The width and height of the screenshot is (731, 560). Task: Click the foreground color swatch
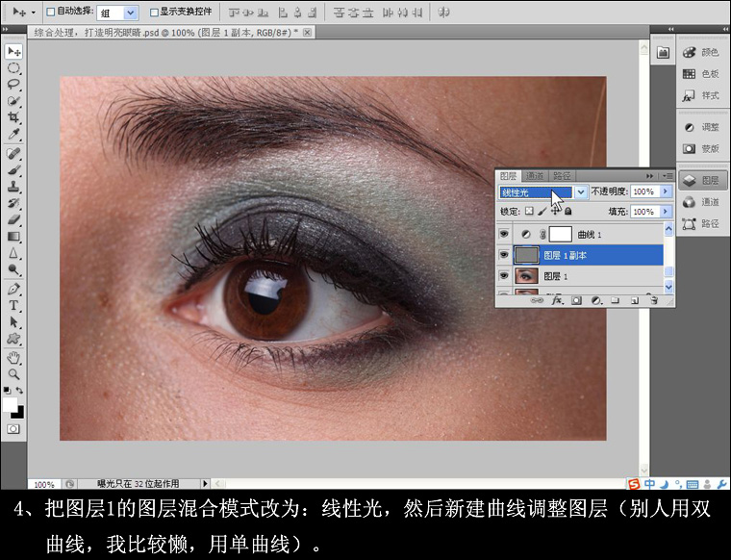[x=10, y=404]
